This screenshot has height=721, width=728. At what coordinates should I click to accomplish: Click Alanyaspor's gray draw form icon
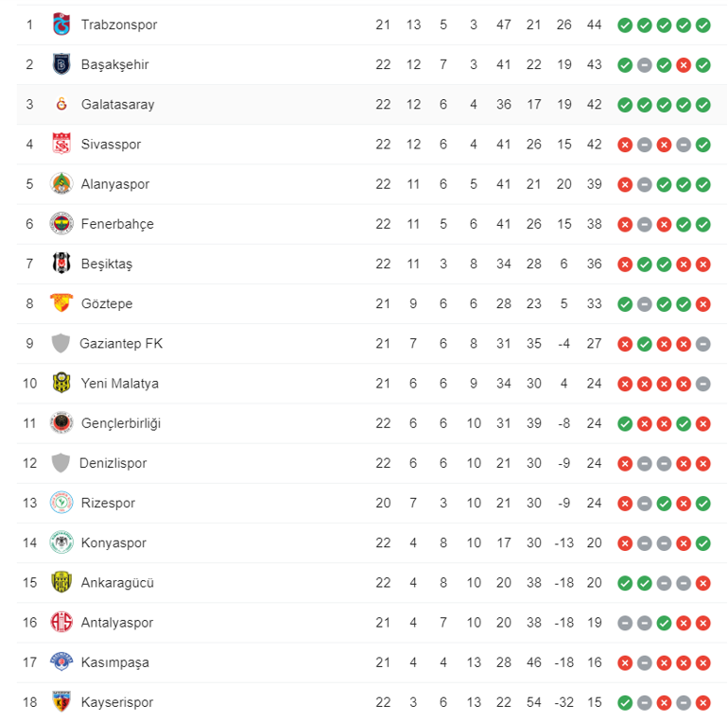(x=644, y=184)
